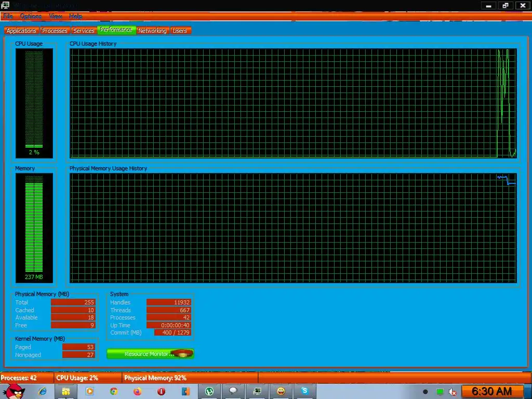
Task: Minimize the Task Manager window
Action: point(488,5)
